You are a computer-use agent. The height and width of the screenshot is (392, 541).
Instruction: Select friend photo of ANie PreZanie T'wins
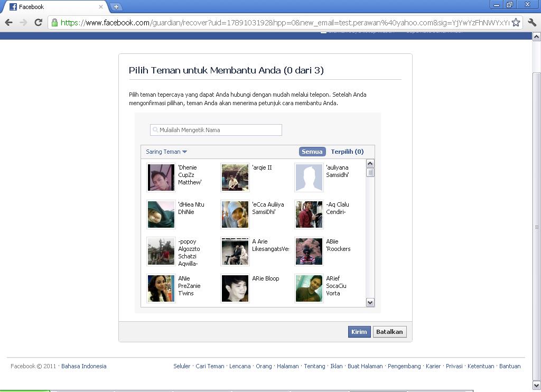tap(161, 288)
